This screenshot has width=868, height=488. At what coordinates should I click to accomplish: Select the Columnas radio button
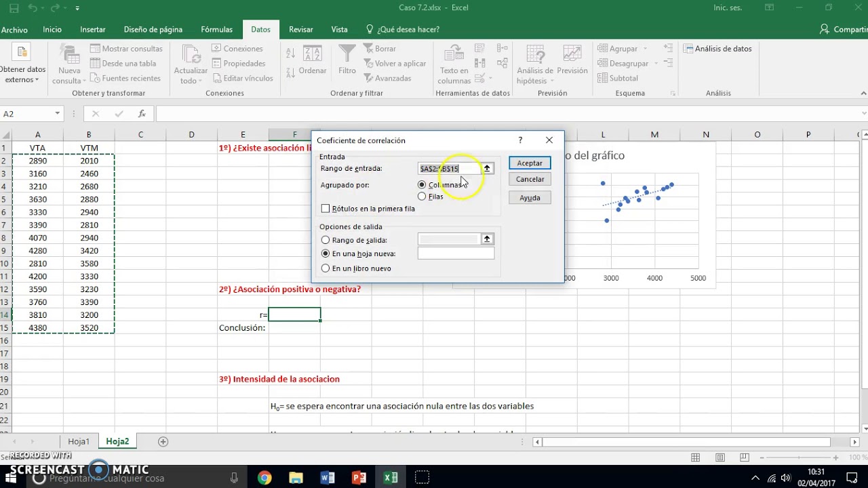click(x=422, y=185)
